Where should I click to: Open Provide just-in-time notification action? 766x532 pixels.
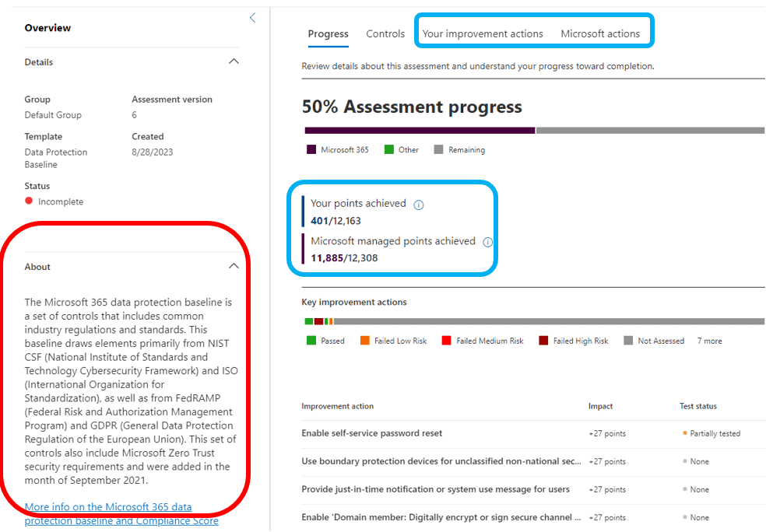pos(435,489)
